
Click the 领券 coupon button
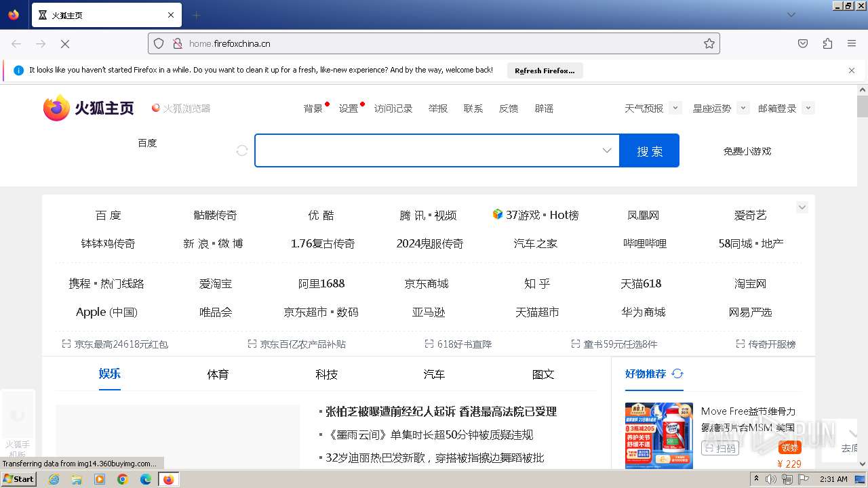point(790,447)
